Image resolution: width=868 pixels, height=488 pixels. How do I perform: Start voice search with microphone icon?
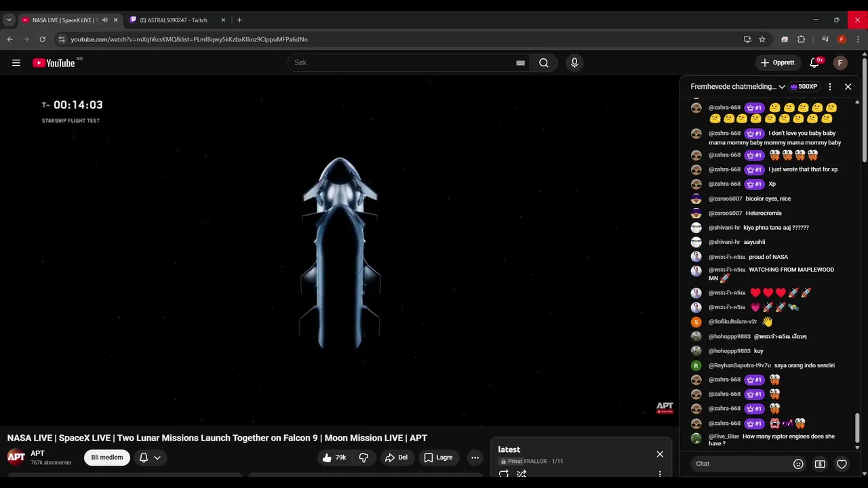574,63
